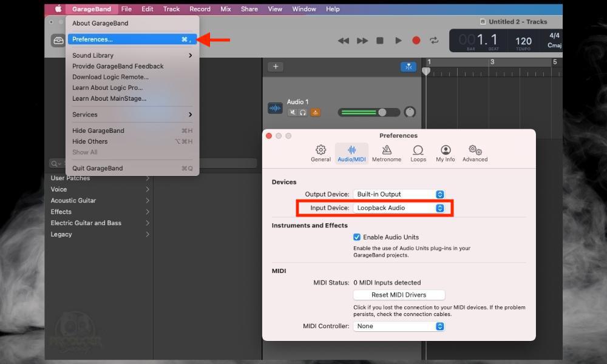Viewport: 607px width, 364px height.
Task: Toggle input monitoring on Audio 1
Action: (x=316, y=113)
